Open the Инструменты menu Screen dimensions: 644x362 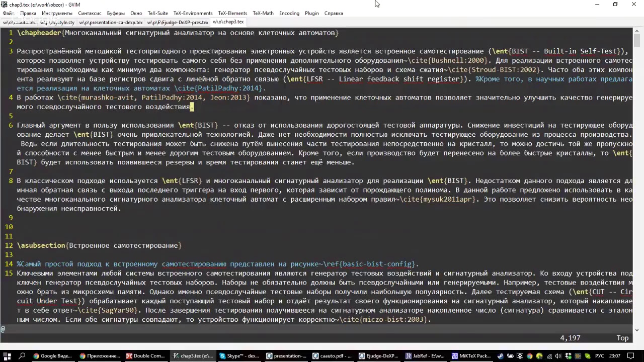tap(57, 13)
